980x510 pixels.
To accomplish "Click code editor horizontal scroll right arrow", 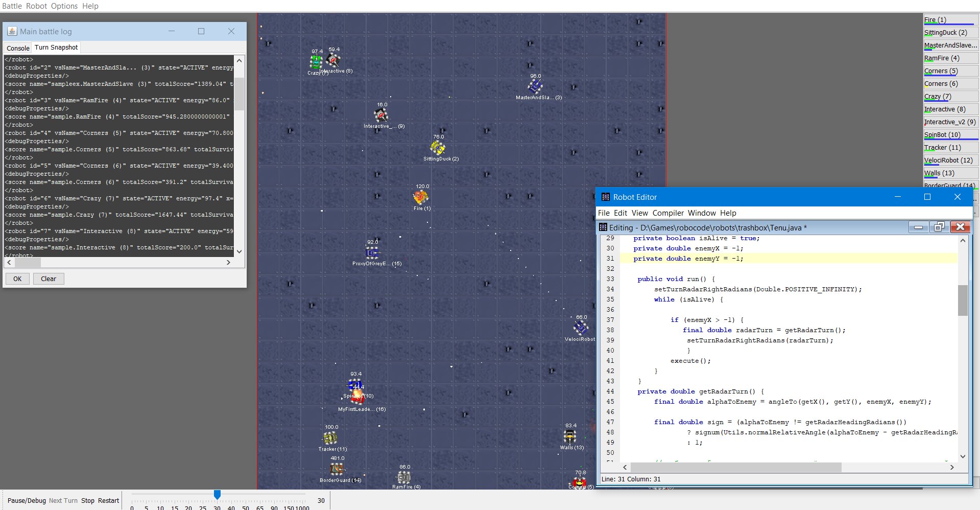I will click(x=952, y=467).
